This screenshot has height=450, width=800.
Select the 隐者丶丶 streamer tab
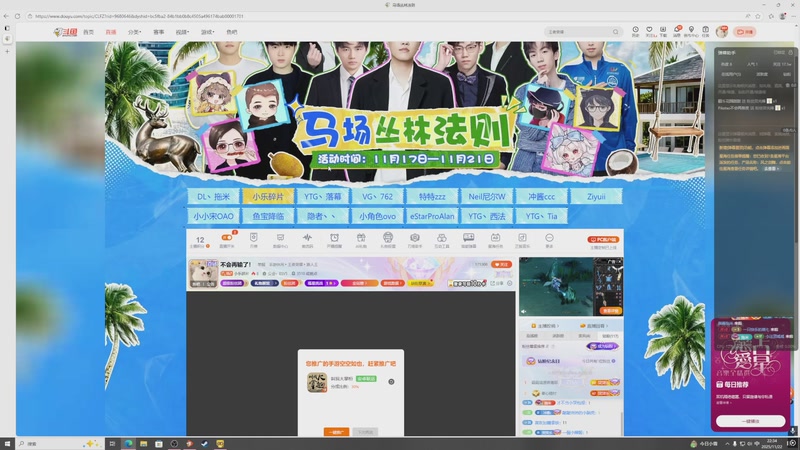[x=322, y=216]
